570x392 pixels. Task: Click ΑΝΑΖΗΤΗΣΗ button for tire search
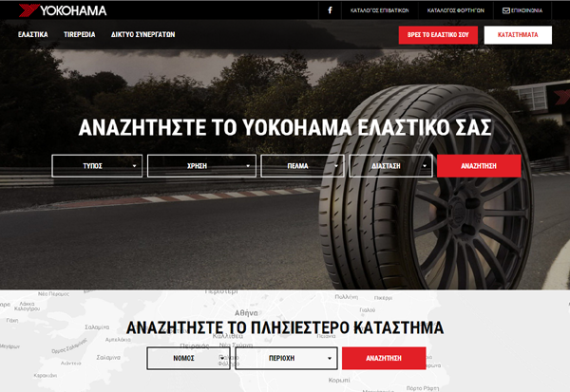coord(479,166)
